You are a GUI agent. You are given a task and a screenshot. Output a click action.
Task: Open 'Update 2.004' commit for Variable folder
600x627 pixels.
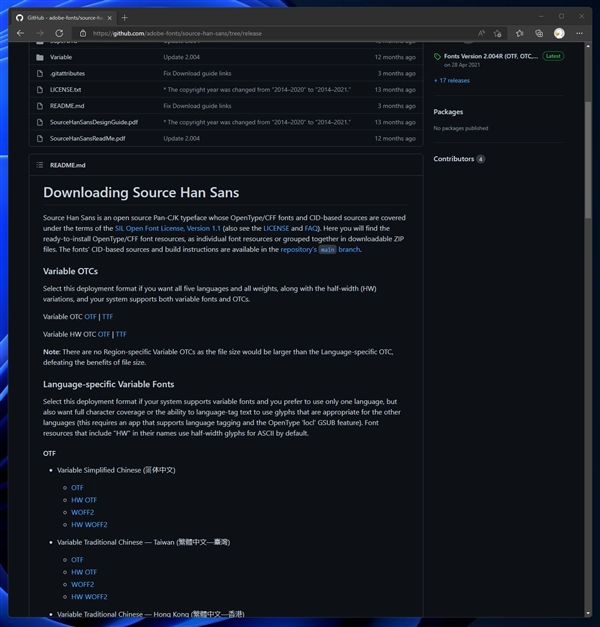coord(182,57)
